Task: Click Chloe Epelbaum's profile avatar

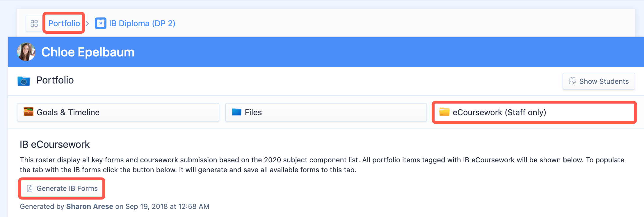Action: 26,52
